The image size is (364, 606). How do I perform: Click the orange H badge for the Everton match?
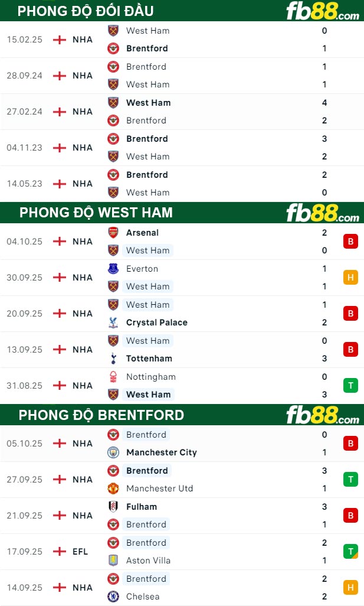click(350, 278)
